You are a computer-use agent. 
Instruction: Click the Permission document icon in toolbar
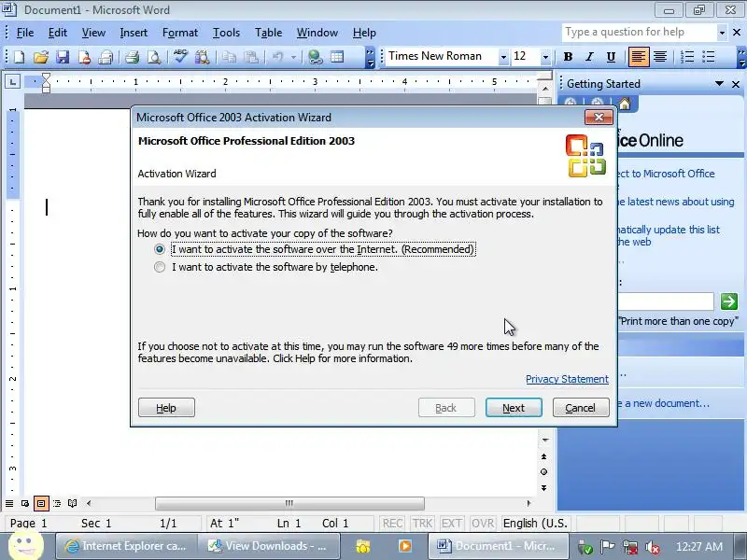(84, 57)
